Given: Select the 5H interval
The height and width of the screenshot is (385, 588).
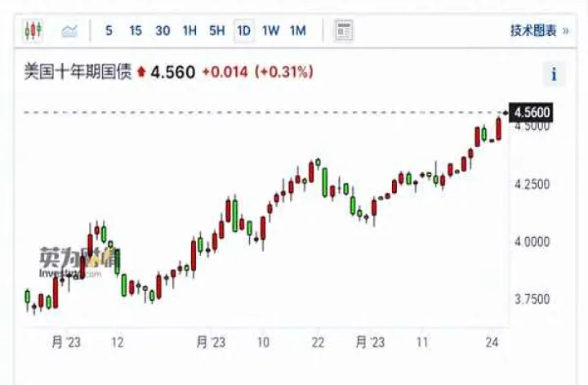Looking at the screenshot, I should (217, 30).
